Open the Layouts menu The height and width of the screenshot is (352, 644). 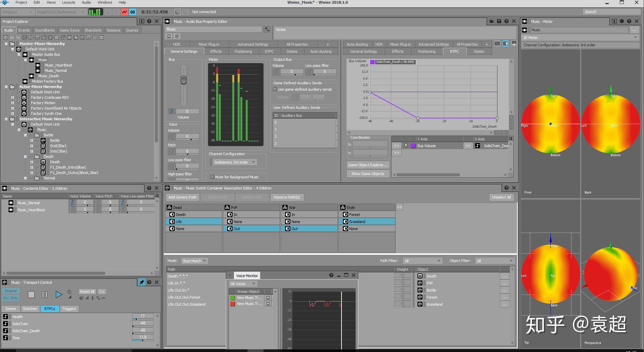(x=69, y=2)
